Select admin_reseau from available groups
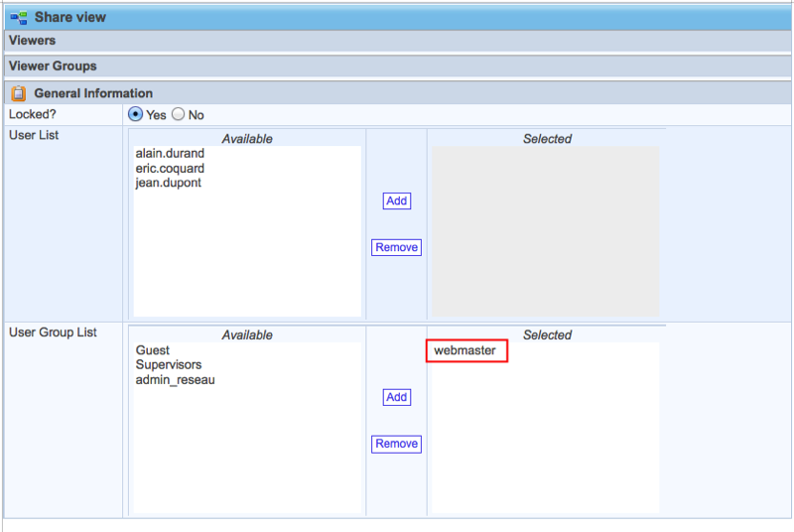 175,379
